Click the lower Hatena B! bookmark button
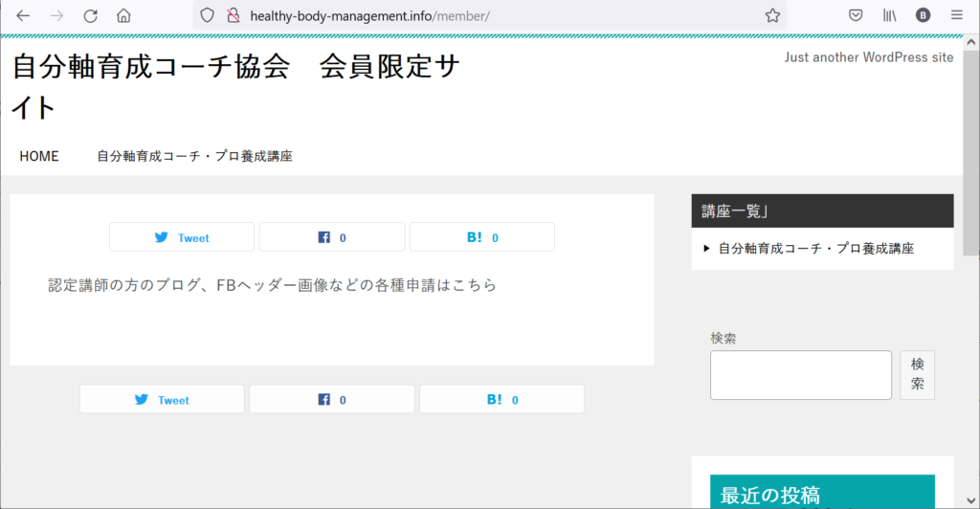The width and height of the screenshot is (980, 509). (x=501, y=400)
